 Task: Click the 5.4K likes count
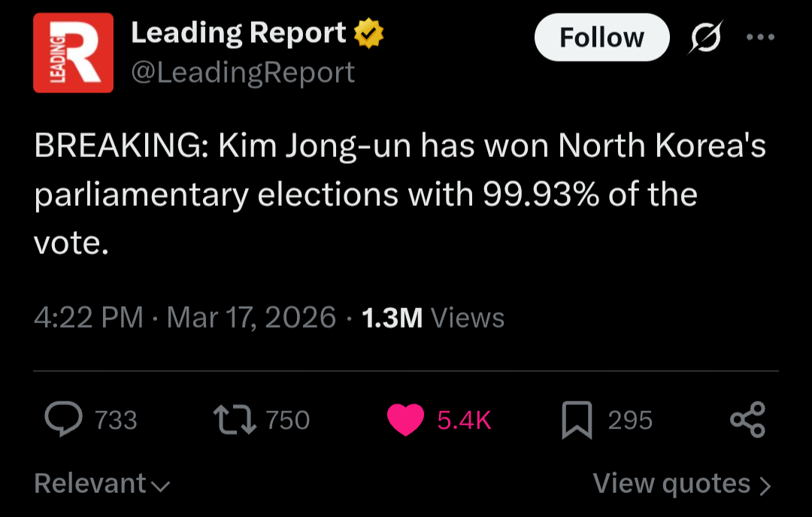pos(464,420)
